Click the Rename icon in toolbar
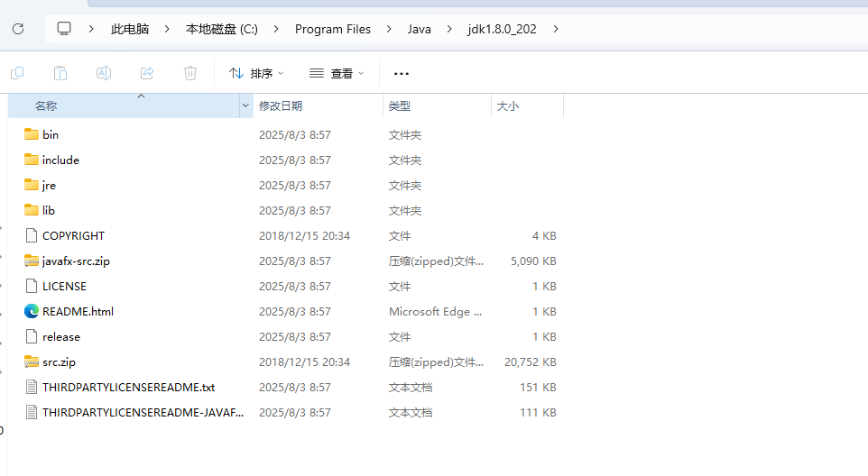Image resolution: width=868 pixels, height=476 pixels. 104,73
